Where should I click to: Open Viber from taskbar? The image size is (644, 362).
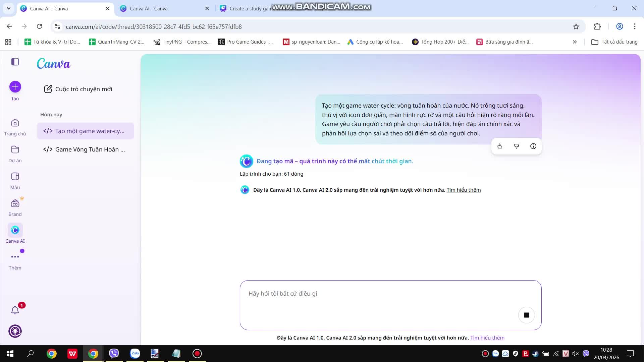(114, 354)
